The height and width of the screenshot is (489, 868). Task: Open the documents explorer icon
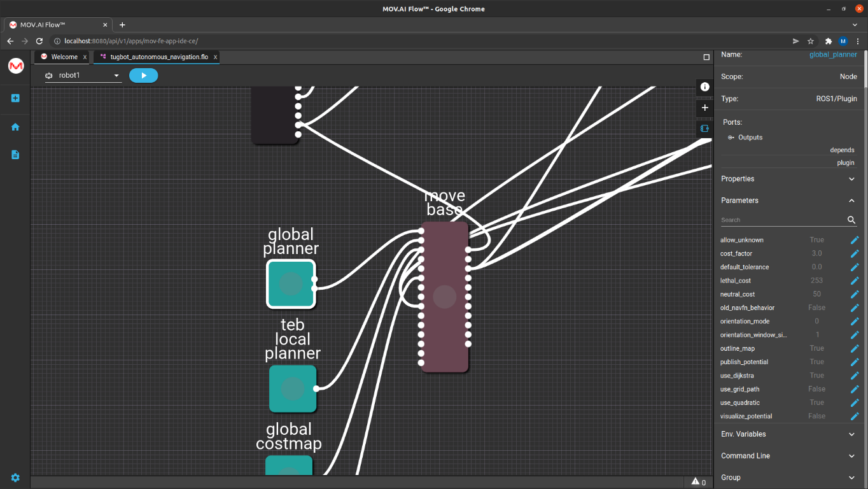point(15,155)
